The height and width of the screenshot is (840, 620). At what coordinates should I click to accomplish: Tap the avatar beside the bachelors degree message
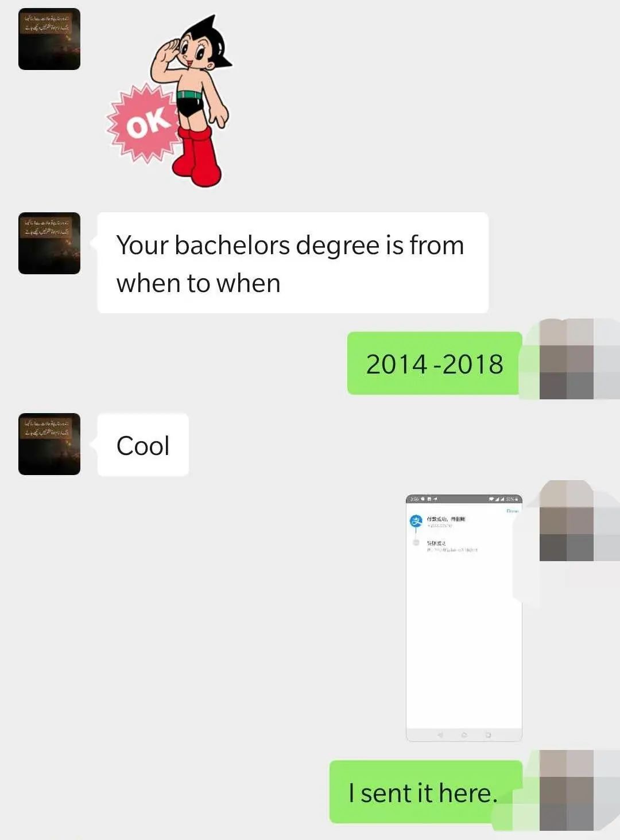point(49,243)
